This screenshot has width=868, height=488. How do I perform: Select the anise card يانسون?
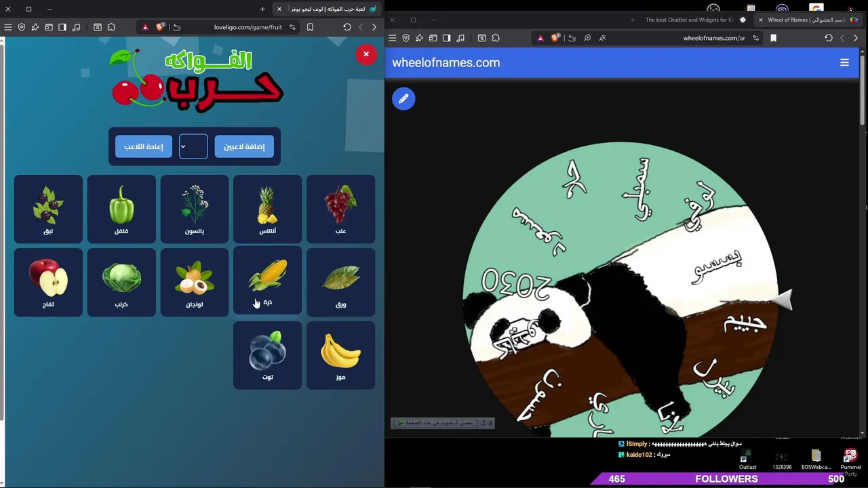pyautogui.click(x=195, y=209)
